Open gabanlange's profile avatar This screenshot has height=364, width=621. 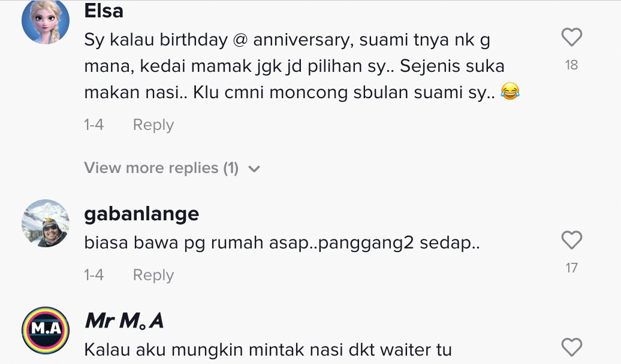46,223
